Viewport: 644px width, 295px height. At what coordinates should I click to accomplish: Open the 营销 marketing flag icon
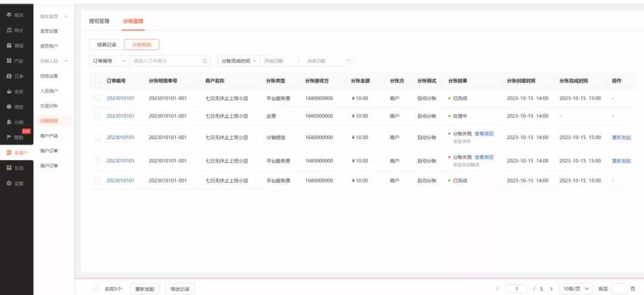pos(9,137)
